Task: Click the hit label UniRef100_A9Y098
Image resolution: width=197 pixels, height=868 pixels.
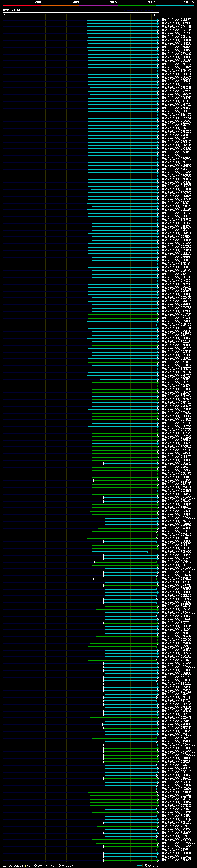Action: [177, 91]
